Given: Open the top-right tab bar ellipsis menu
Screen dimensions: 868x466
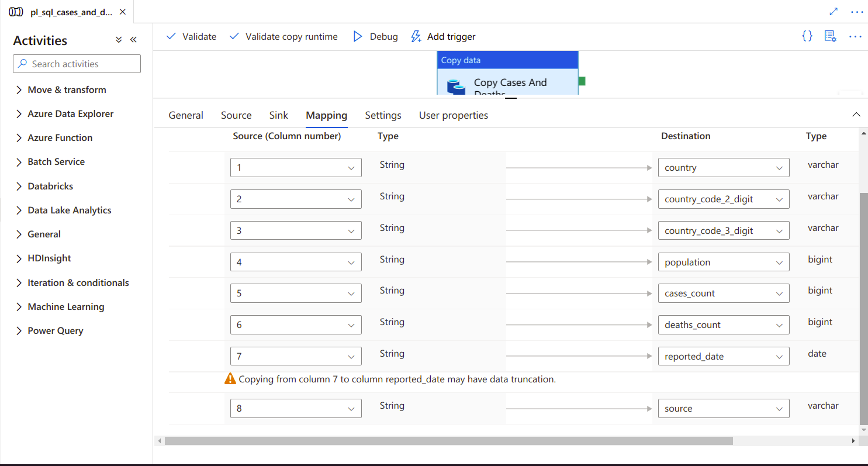Looking at the screenshot, I should pos(856,12).
